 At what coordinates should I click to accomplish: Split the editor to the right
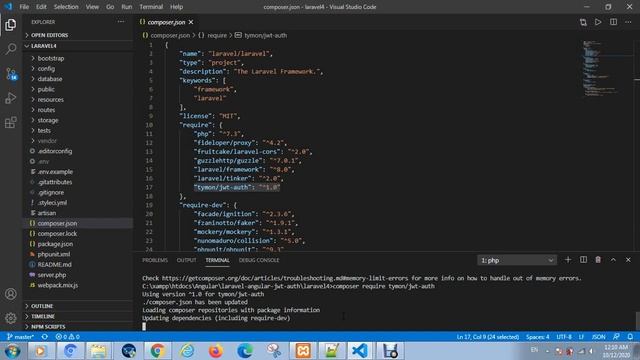(613, 22)
